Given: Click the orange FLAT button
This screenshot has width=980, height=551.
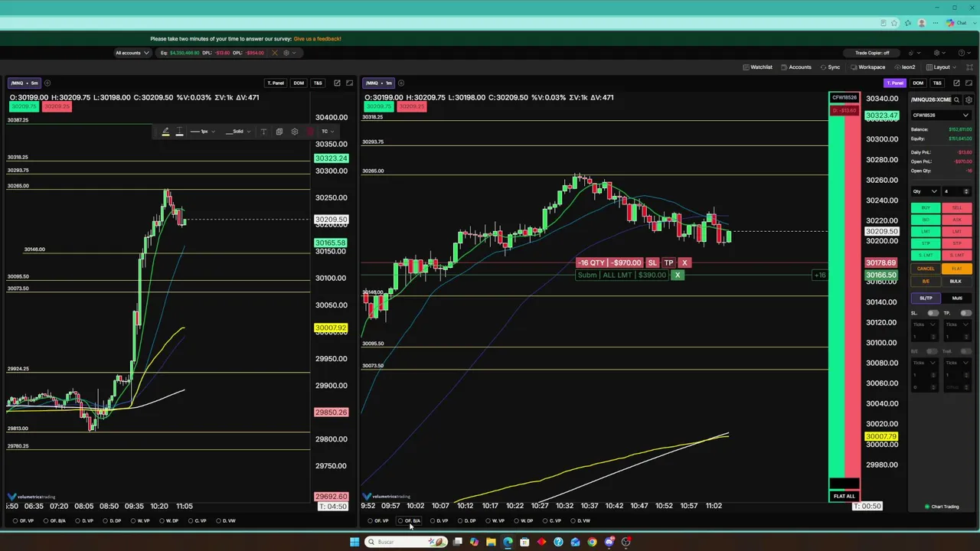Looking at the screenshot, I should tap(957, 269).
